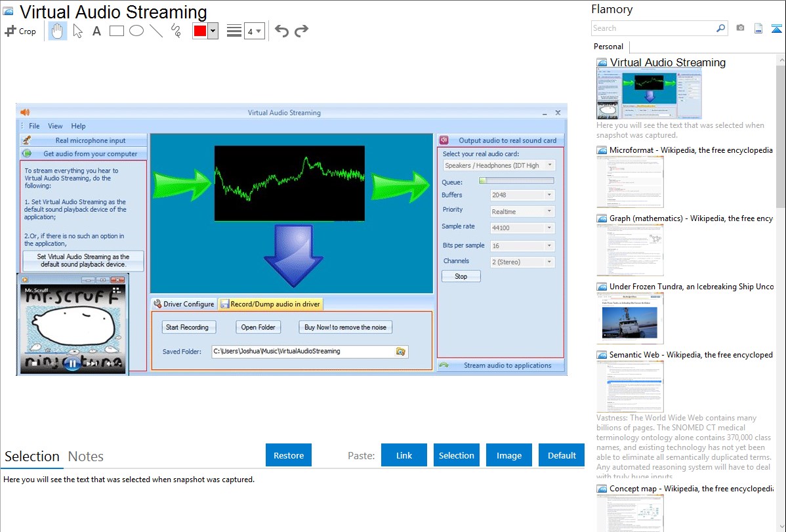786x532 pixels.
Task: Click the Open Folder button
Action: (258, 327)
